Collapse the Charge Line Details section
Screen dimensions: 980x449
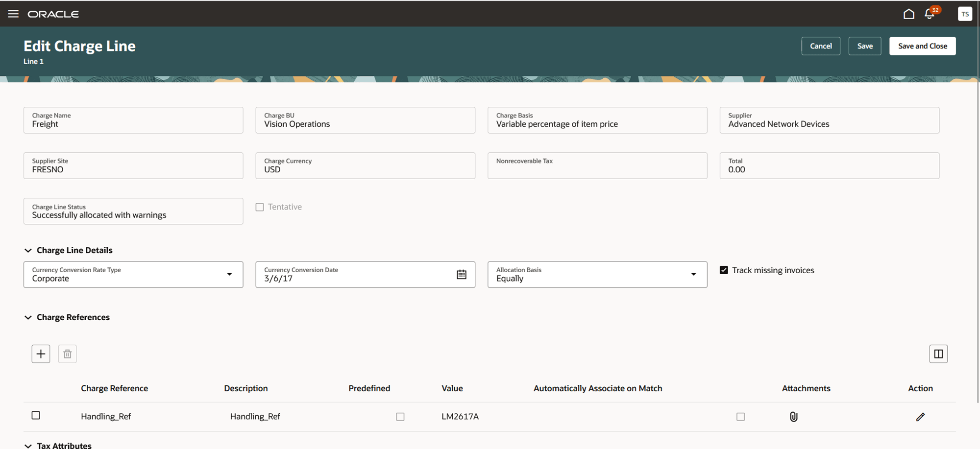click(x=28, y=250)
